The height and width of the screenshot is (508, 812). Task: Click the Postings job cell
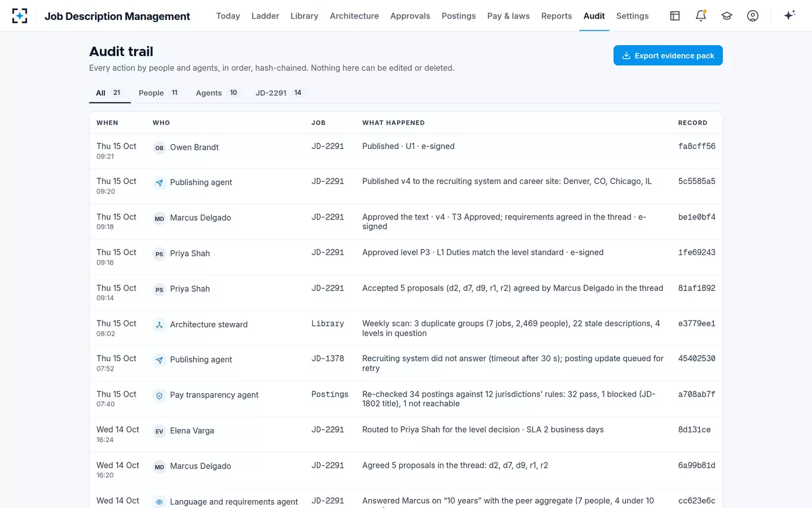tap(330, 394)
